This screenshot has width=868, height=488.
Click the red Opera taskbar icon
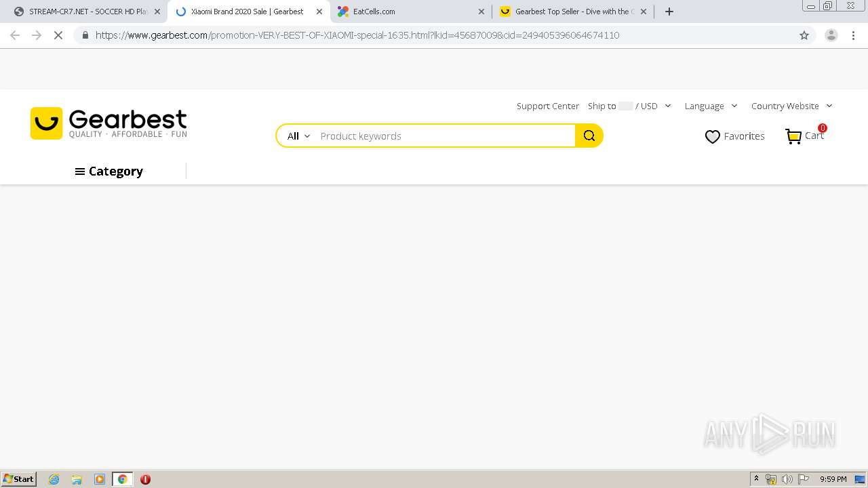(145, 479)
